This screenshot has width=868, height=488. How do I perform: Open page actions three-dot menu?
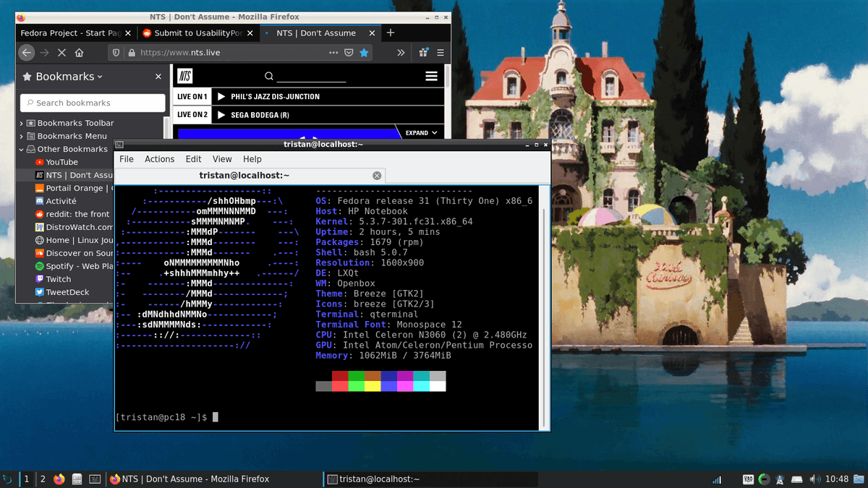coord(333,53)
